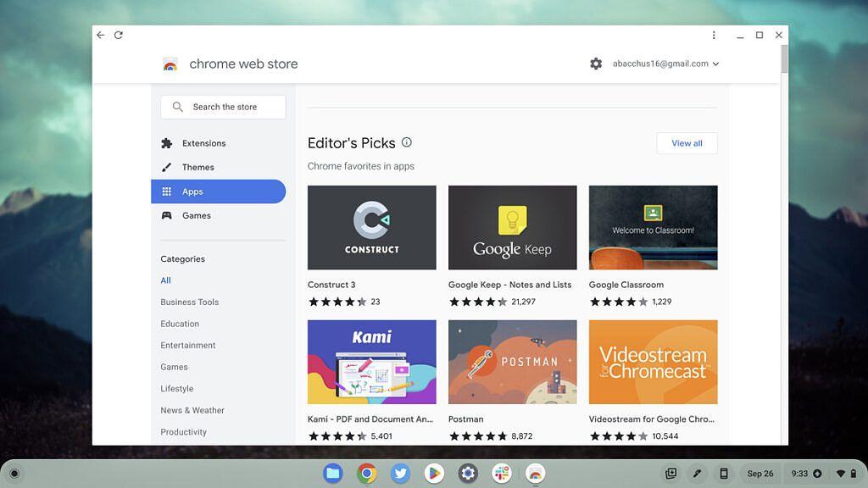
Task: Open the store settings gear icon
Action: [596, 64]
